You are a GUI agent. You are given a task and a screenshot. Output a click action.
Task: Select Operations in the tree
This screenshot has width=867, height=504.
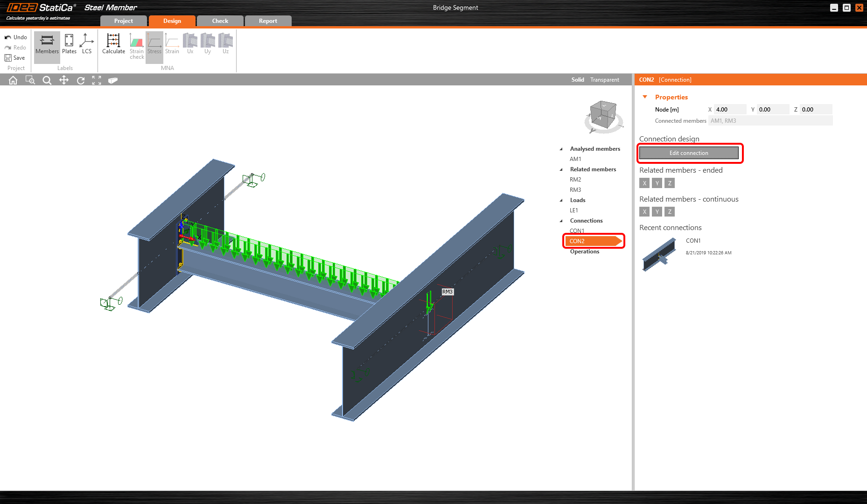pyautogui.click(x=585, y=252)
